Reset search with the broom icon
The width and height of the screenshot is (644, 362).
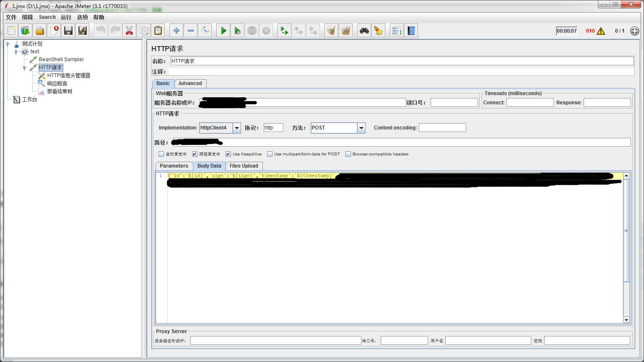point(379,31)
